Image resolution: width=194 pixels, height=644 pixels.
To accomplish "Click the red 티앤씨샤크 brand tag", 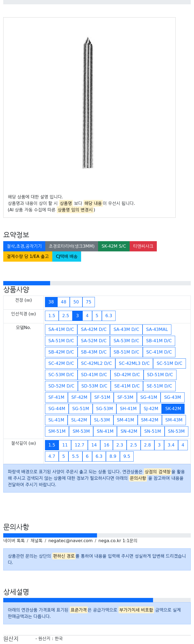I will tap(143, 246).
